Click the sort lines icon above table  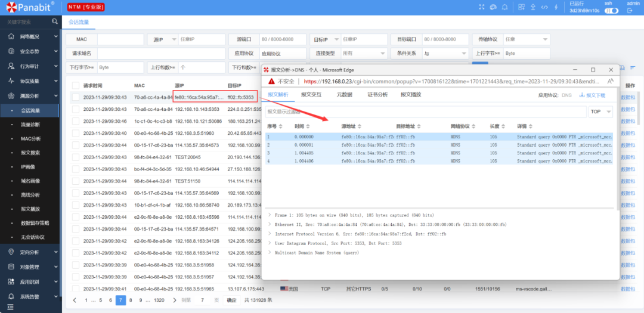pyautogui.click(x=633, y=68)
